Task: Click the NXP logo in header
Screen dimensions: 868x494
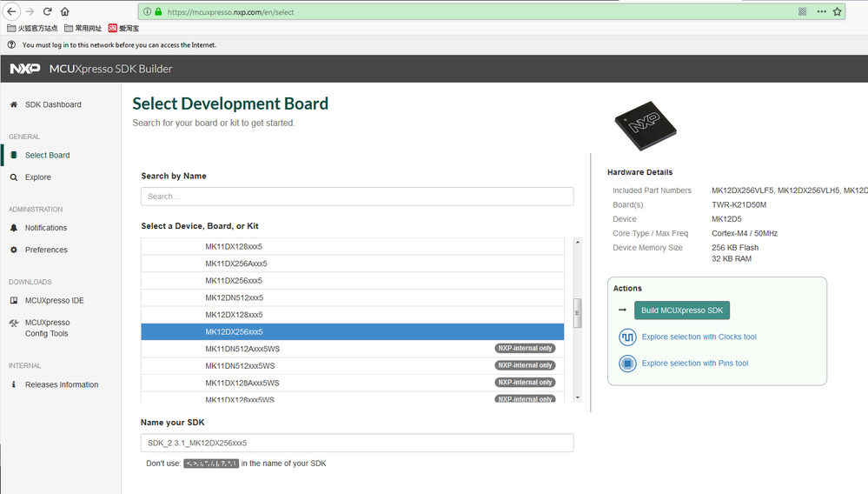Action: pos(25,69)
